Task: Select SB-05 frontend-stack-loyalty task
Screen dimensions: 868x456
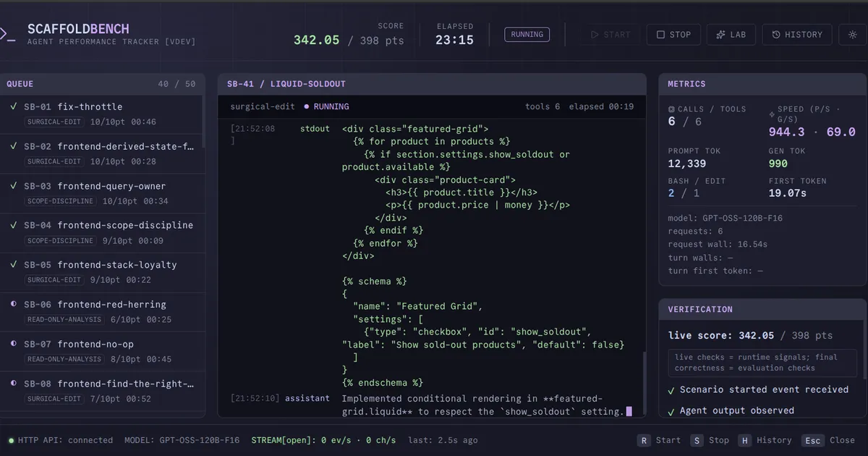Action: click(102, 272)
